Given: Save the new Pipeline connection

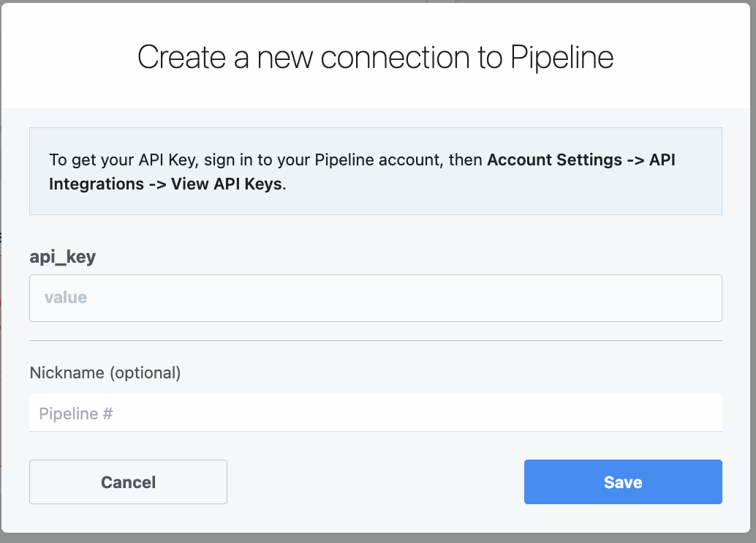Looking at the screenshot, I should click(x=623, y=482).
